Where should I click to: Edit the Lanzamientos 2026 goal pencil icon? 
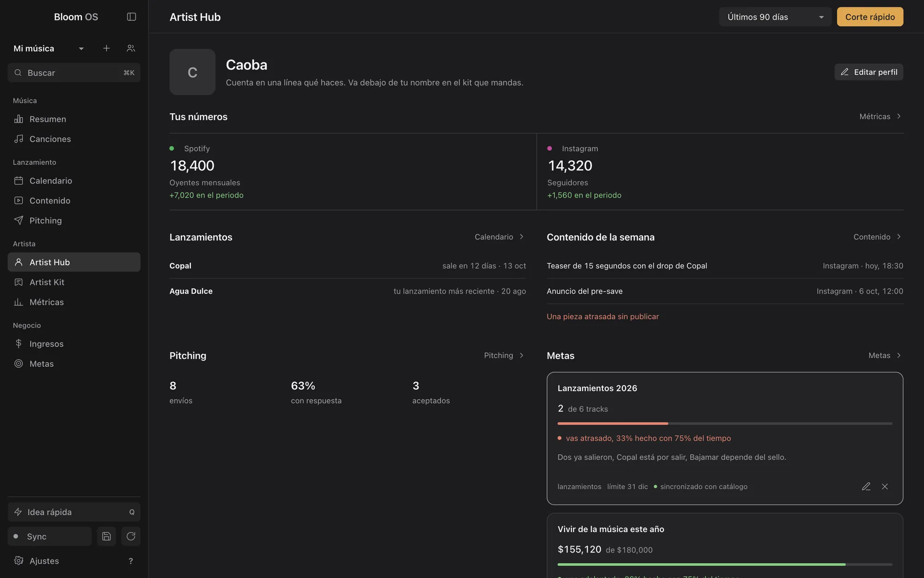(x=866, y=486)
